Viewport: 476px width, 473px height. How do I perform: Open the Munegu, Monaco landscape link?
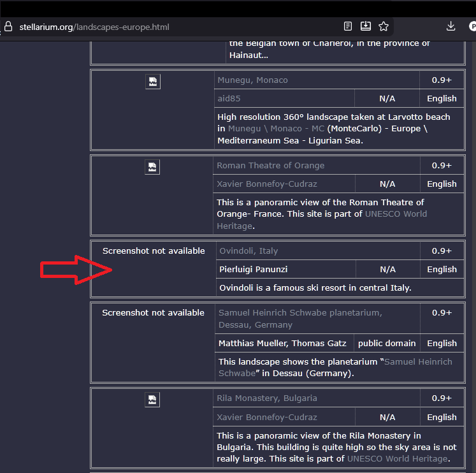click(252, 80)
